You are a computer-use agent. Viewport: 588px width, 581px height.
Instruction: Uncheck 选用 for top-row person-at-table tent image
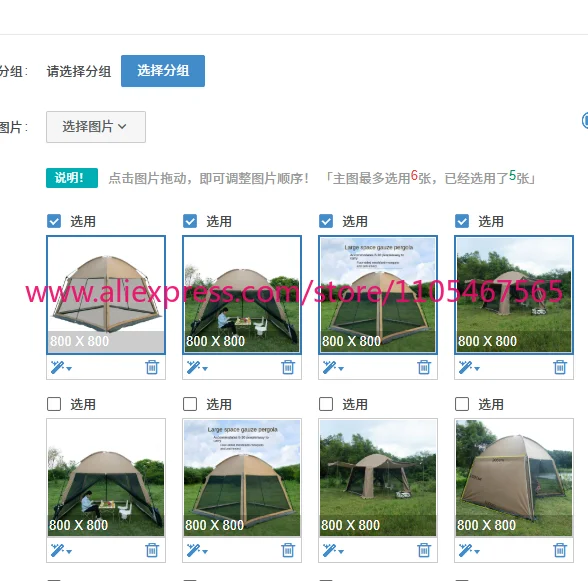coord(190,221)
